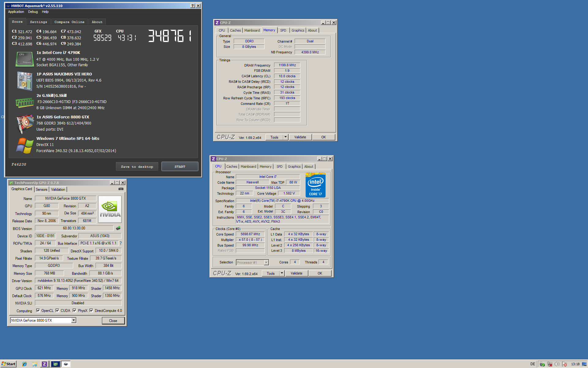The image size is (588, 368).
Task: Click the save BIOS icon in GPU-Z
Action: coord(118,228)
